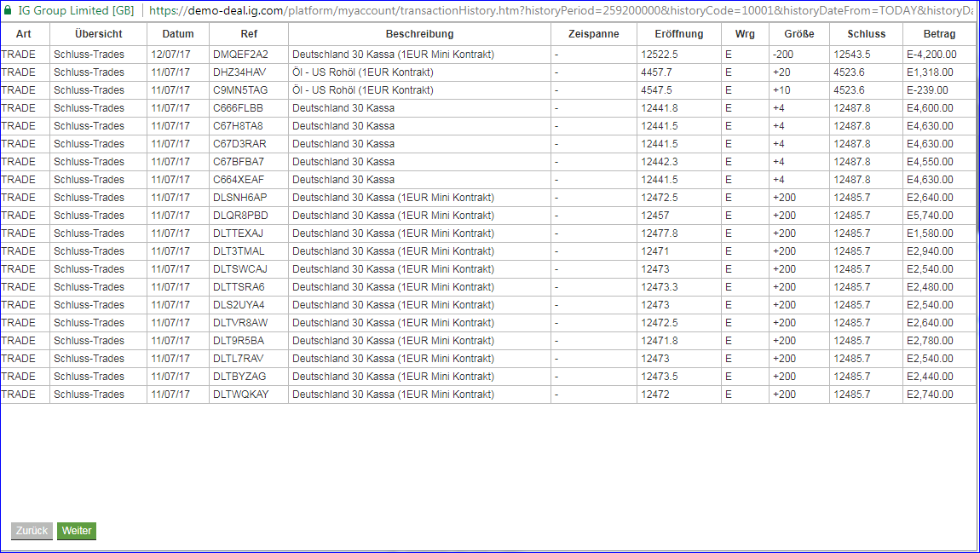The width and height of the screenshot is (980, 553).
Task: Click opening price 12442.3
Action: [x=659, y=162]
